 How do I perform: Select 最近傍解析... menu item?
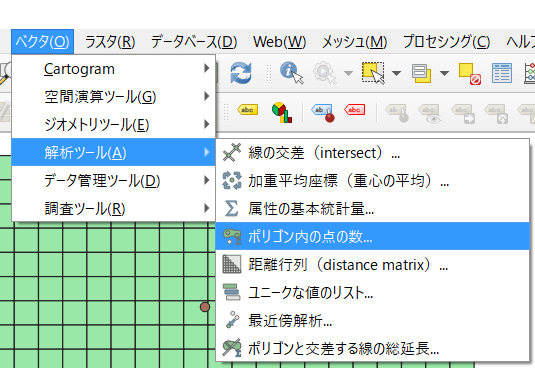pyautogui.click(x=373, y=321)
